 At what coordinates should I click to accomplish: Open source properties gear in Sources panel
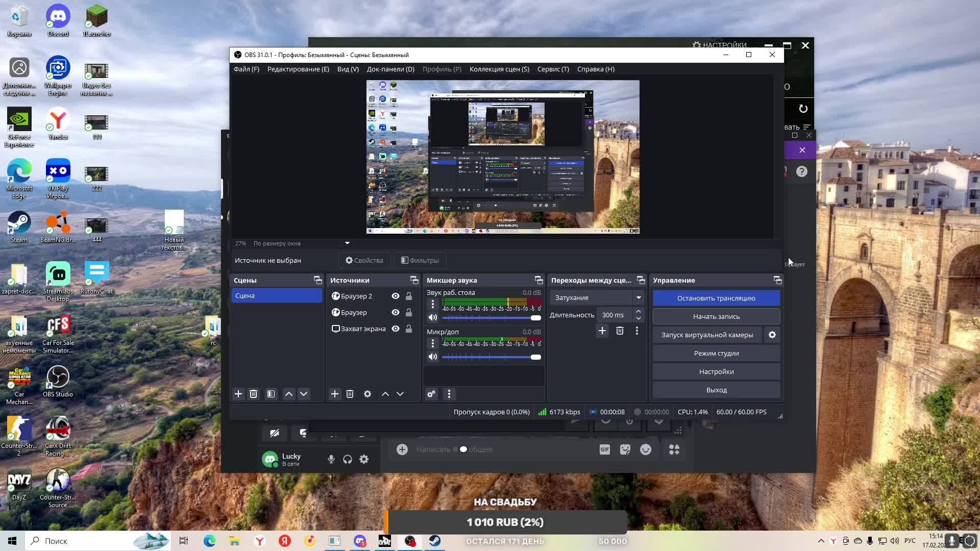(367, 394)
